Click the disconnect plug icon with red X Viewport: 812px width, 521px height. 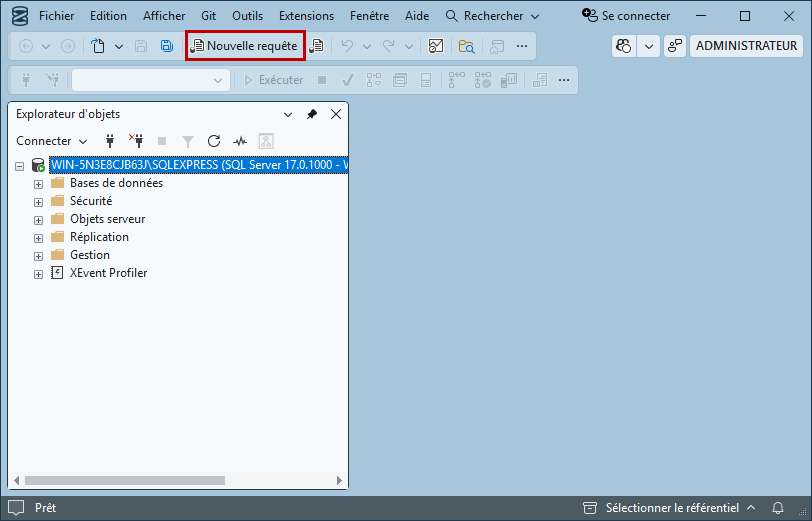(136, 141)
